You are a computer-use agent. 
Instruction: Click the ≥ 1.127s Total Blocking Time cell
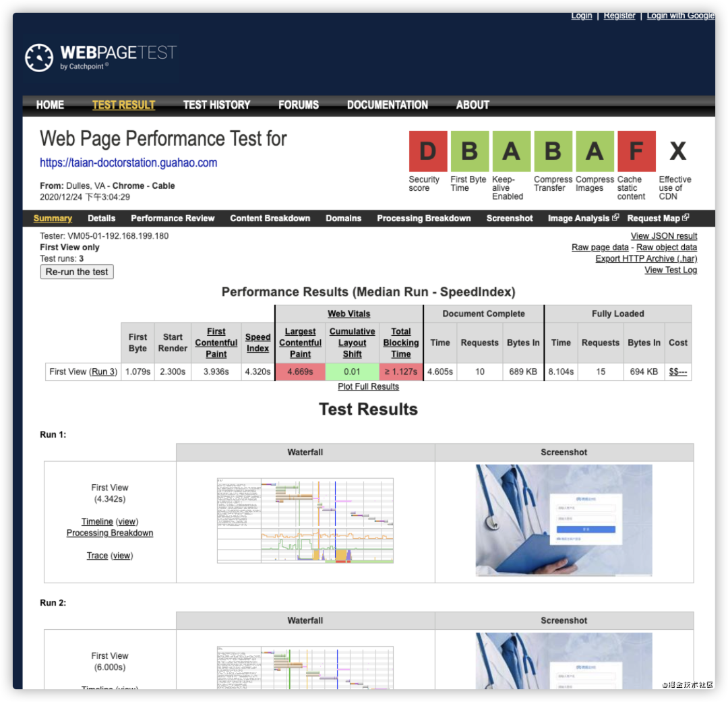[x=401, y=372]
